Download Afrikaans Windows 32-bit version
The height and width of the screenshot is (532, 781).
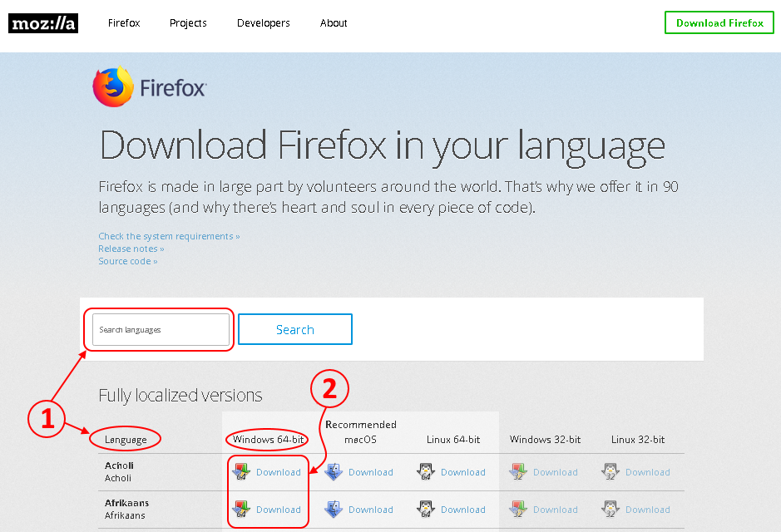[x=556, y=510]
